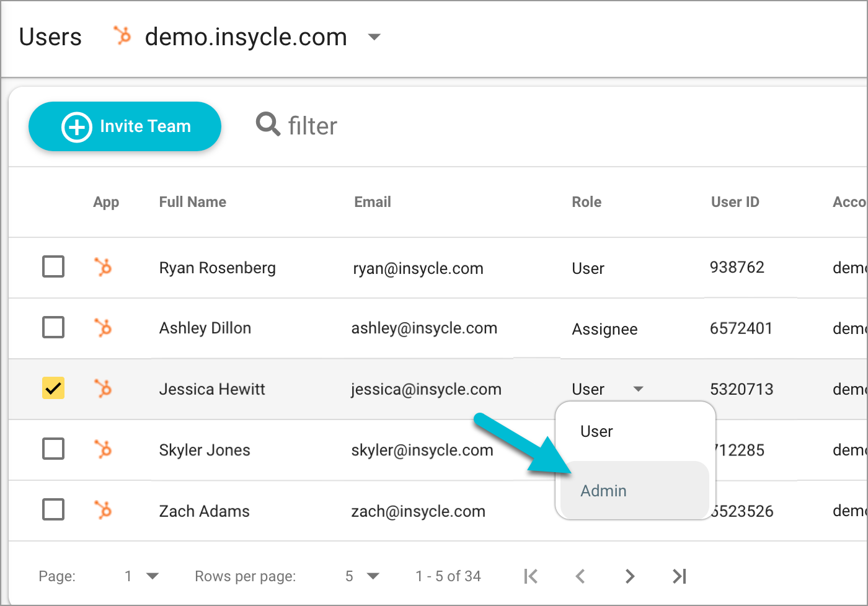
Task: Jump to the last page of users
Action: point(680,576)
